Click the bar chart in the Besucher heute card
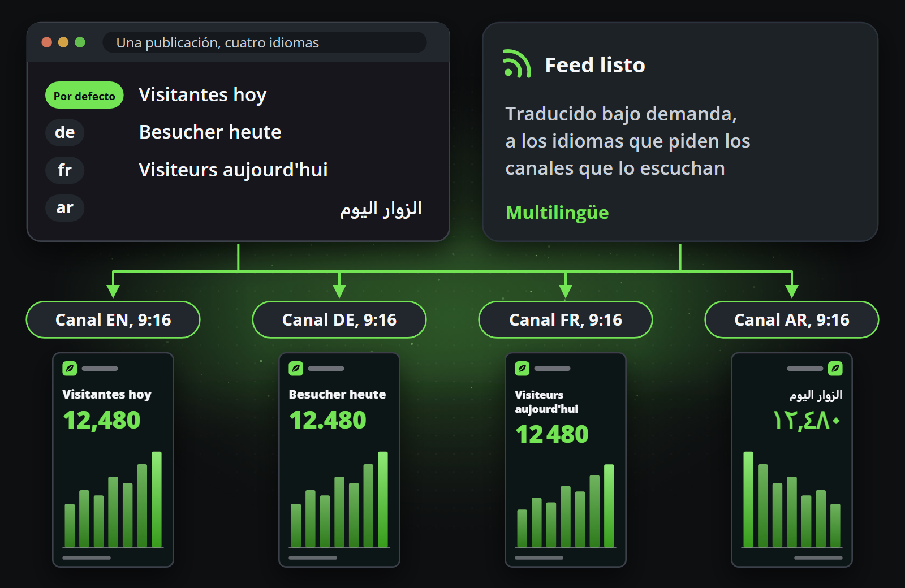This screenshot has height=588, width=905. tap(339, 500)
